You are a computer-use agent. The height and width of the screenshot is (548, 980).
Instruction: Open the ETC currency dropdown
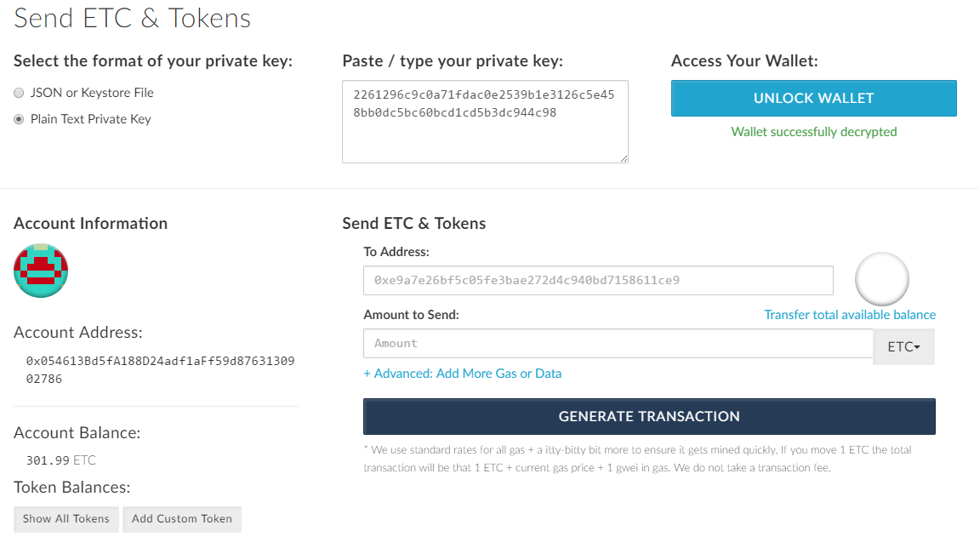[x=903, y=347]
